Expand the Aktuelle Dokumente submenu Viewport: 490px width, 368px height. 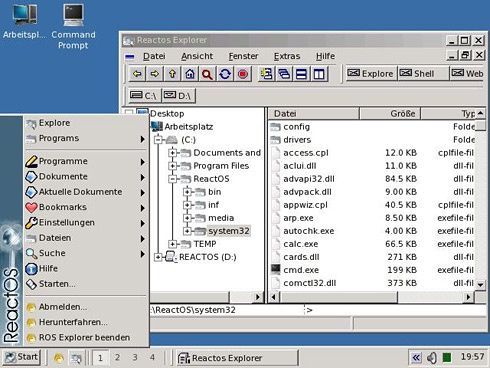tap(86, 192)
